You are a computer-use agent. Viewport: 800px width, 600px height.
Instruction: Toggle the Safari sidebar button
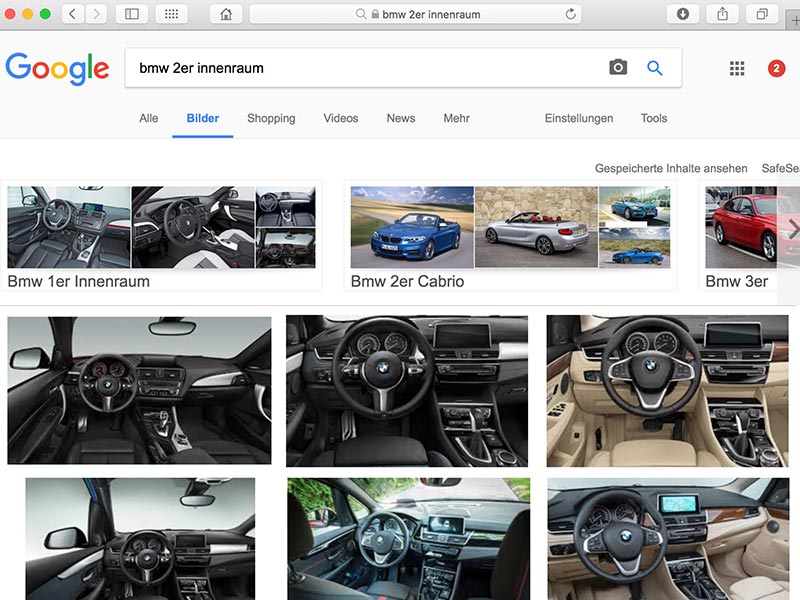tap(132, 14)
